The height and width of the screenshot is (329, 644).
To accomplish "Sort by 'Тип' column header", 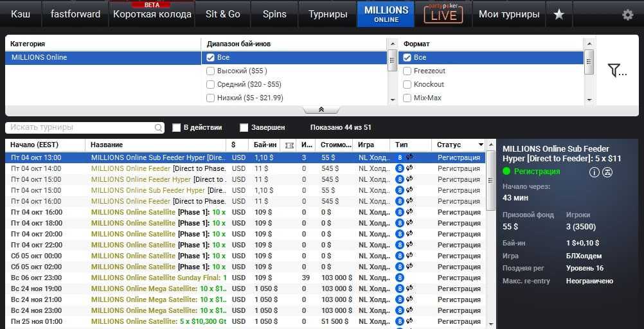I will click(x=411, y=145).
